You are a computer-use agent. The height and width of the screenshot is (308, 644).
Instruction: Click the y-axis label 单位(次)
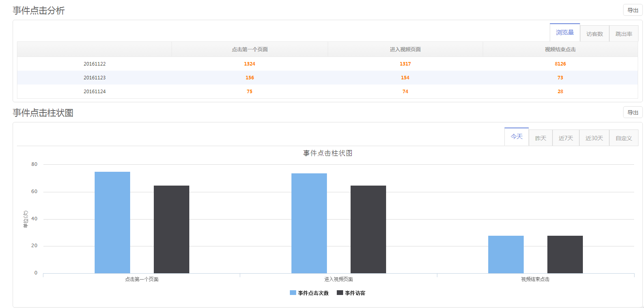(26, 219)
